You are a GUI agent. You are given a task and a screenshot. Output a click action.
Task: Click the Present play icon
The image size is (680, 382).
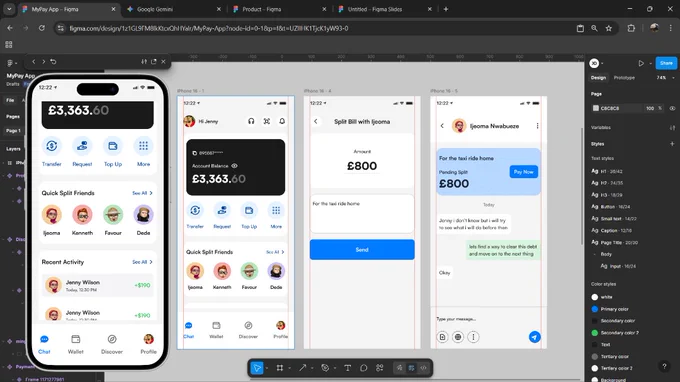[641, 63]
